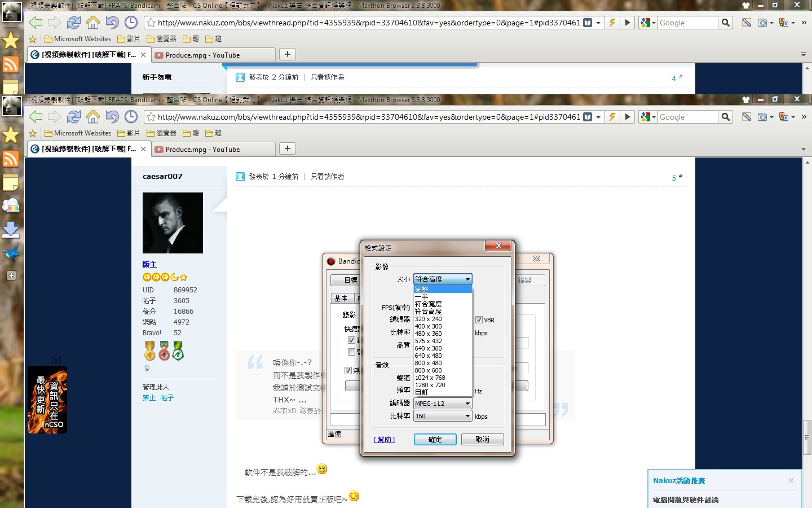Toggle the 無 checkbox in Bandicam window
This screenshot has height=508, width=812.
pyautogui.click(x=348, y=370)
